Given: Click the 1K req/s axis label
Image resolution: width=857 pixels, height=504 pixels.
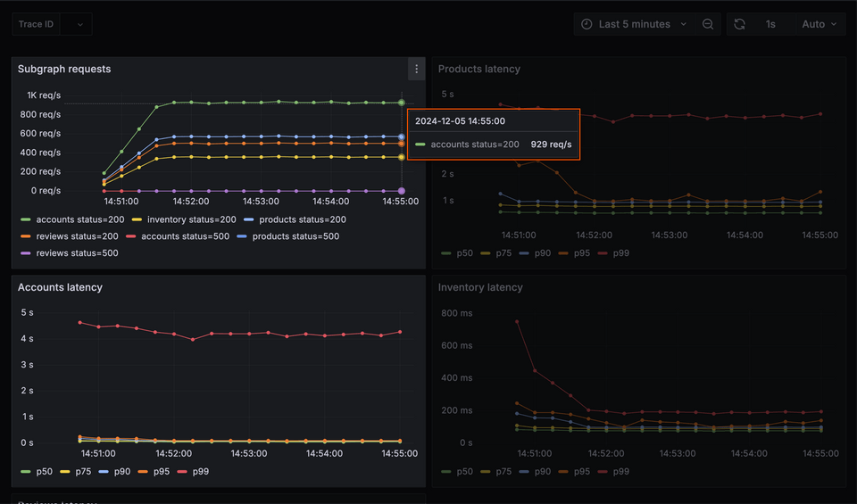Looking at the screenshot, I should [44, 95].
